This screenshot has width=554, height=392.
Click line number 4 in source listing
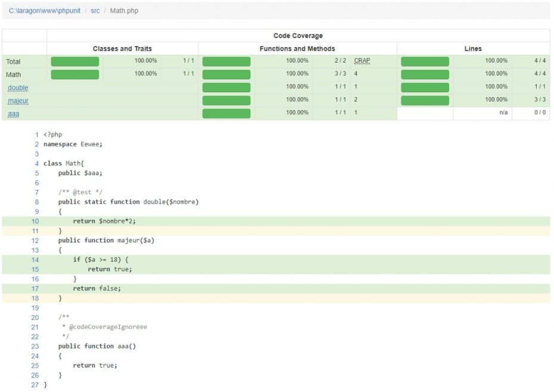click(x=37, y=164)
